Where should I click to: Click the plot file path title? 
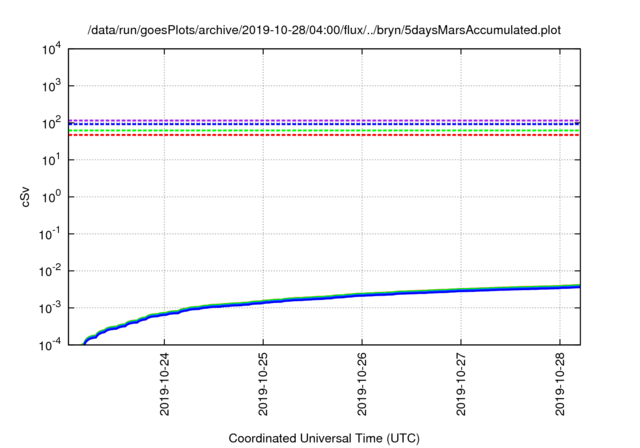[x=324, y=30]
